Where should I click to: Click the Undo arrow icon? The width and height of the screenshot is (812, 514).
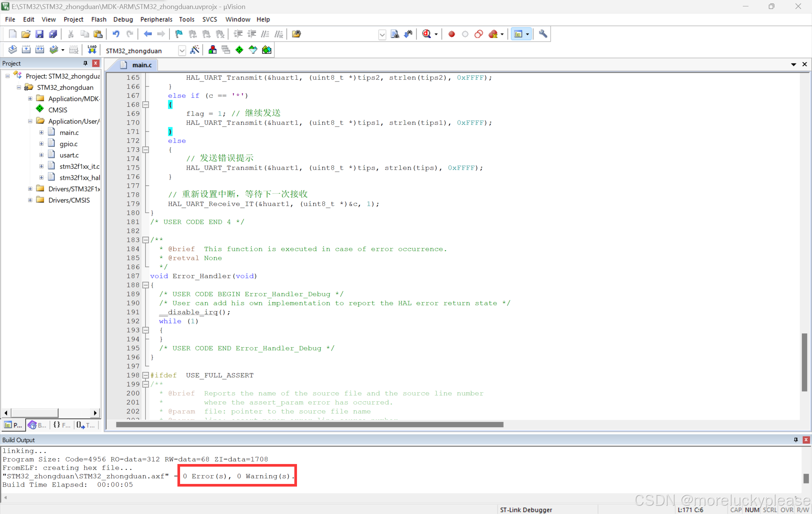(116, 34)
